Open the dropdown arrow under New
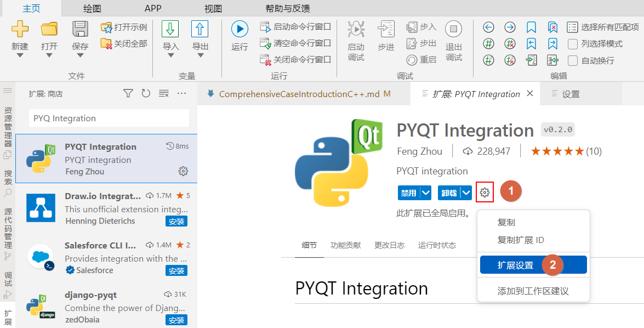This screenshot has width=644, height=328. [20, 55]
